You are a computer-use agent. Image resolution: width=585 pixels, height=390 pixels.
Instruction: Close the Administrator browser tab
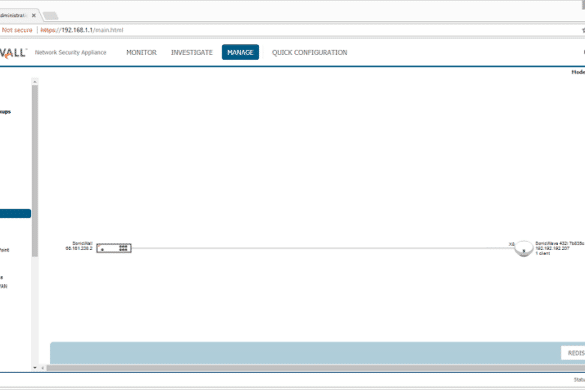34,15
